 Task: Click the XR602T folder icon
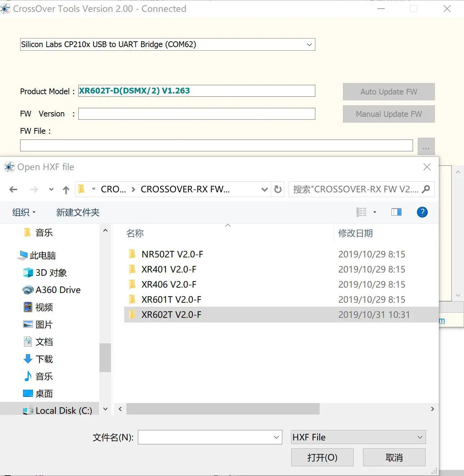132,315
